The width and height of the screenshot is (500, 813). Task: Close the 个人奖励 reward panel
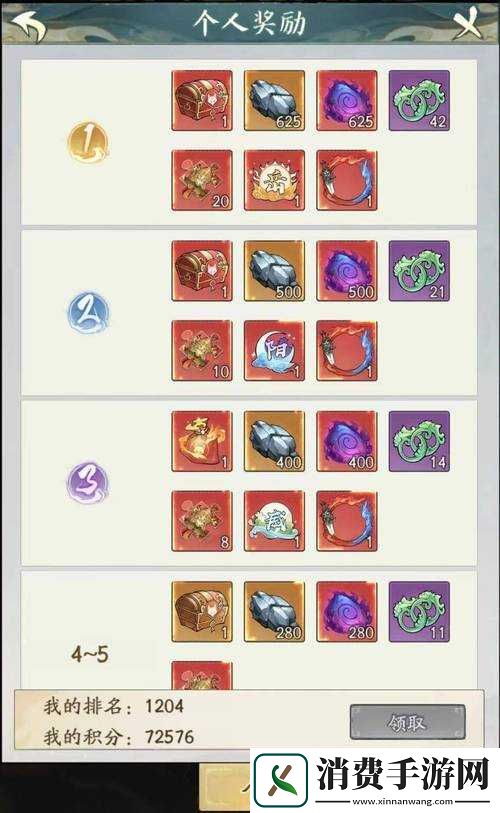tap(467, 24)
